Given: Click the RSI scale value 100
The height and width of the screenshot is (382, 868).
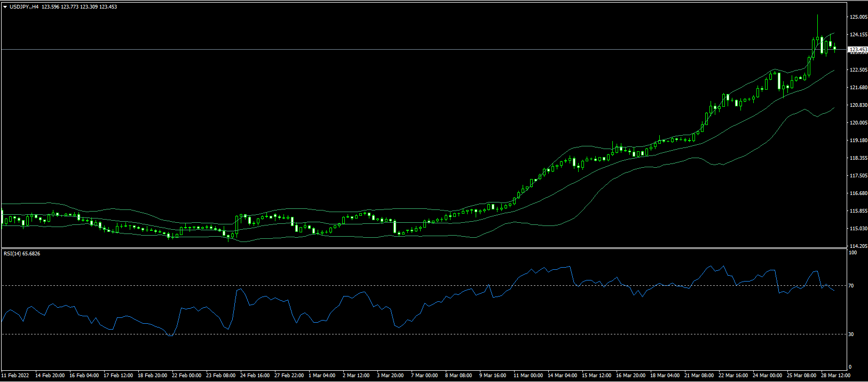Looking at the screenshot, I should coord(853,253).
